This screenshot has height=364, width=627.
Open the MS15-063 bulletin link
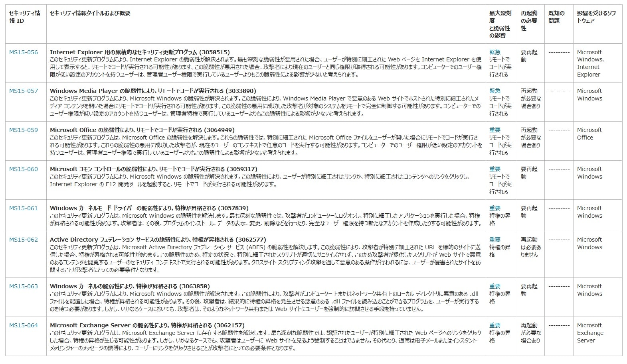24,286
